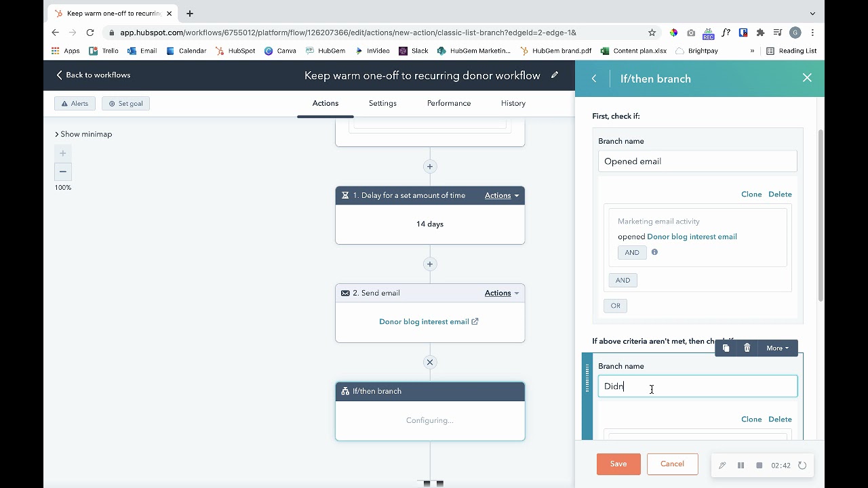
Task: Bookmark this page with star icon
Action: (x=652, y=33)
